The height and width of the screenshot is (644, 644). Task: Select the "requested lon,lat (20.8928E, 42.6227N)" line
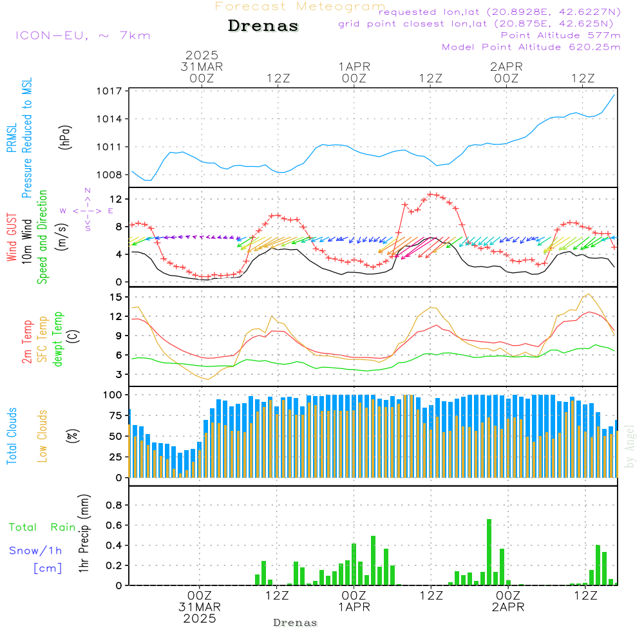click(x=500, y=12)
